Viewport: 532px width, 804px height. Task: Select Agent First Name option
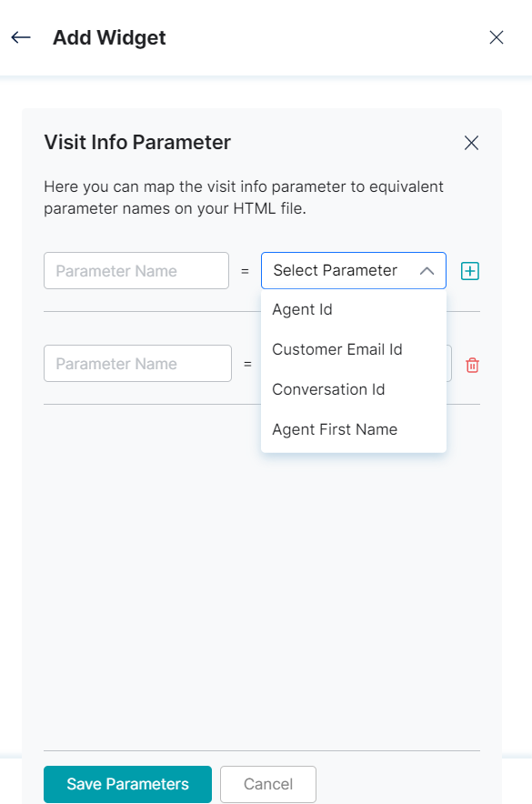334,428
